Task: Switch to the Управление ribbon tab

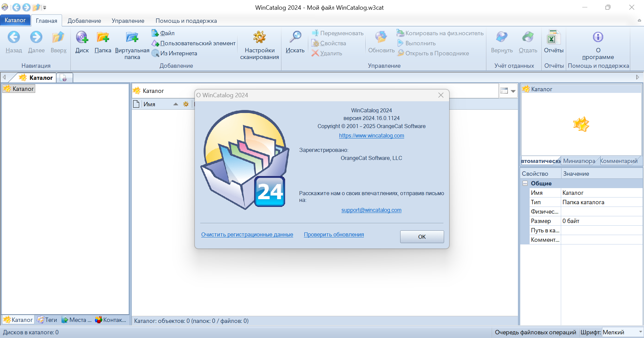Action: pos(128,21)
